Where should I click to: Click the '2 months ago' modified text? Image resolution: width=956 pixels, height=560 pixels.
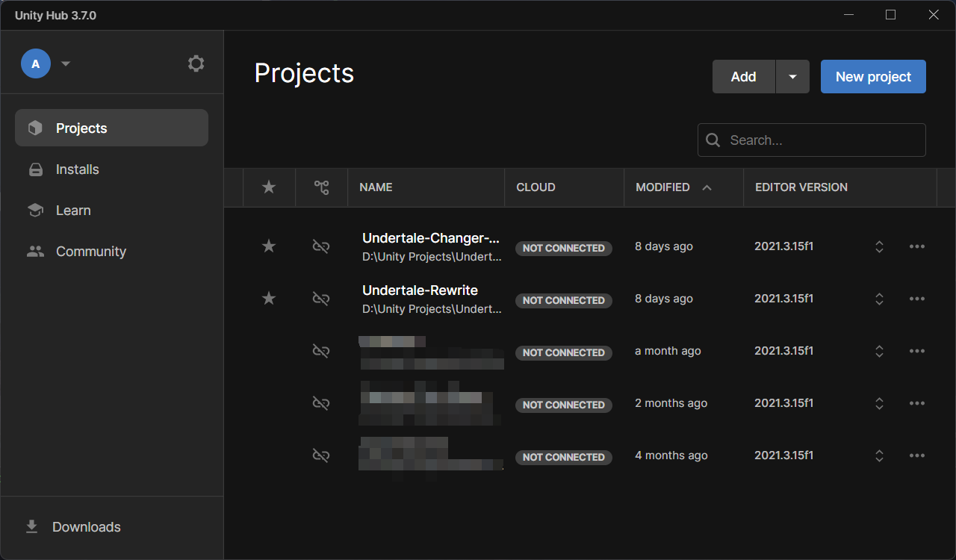pos(671,403)
